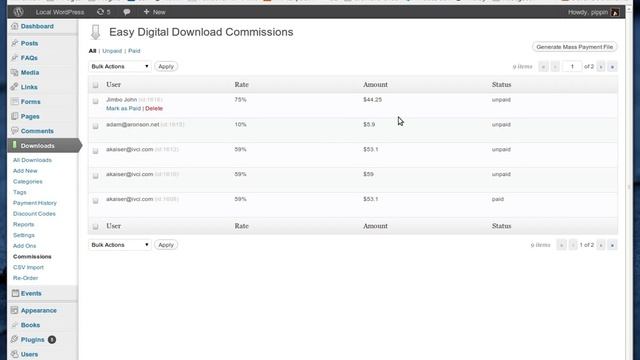Screen dimensions: 640x360
Task: Click user avatar next to Howdy pippin
Action: (615, 12)
